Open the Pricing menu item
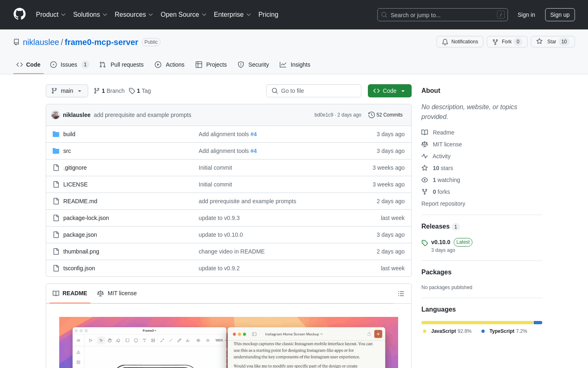 (x=268, y=15)
